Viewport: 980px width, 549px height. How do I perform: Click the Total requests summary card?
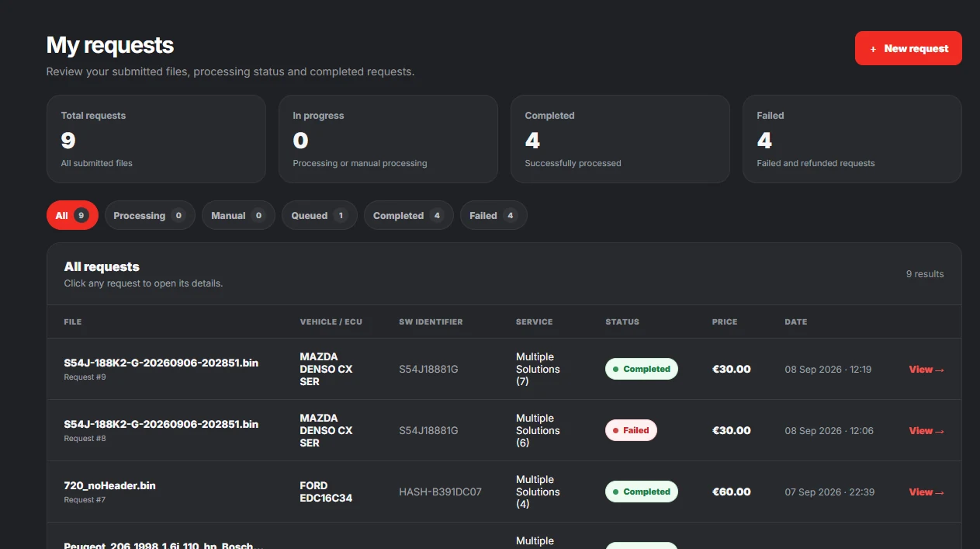[156, 139]
